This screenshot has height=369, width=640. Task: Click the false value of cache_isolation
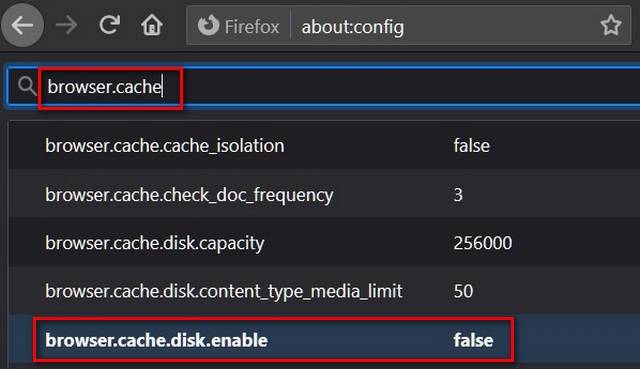pos(471,146)
